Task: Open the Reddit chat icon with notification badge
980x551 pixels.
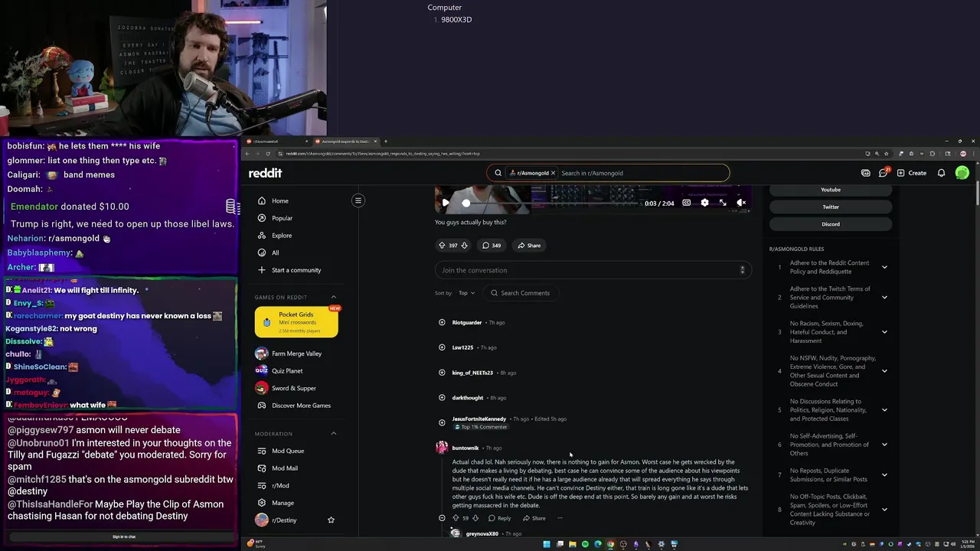Action: [x=884, y=173]
